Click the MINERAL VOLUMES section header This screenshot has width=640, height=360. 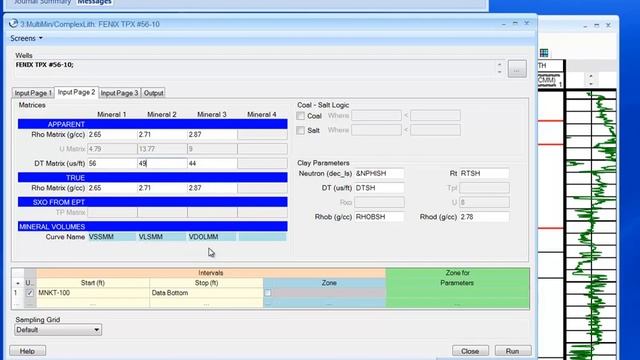[152, 227]
